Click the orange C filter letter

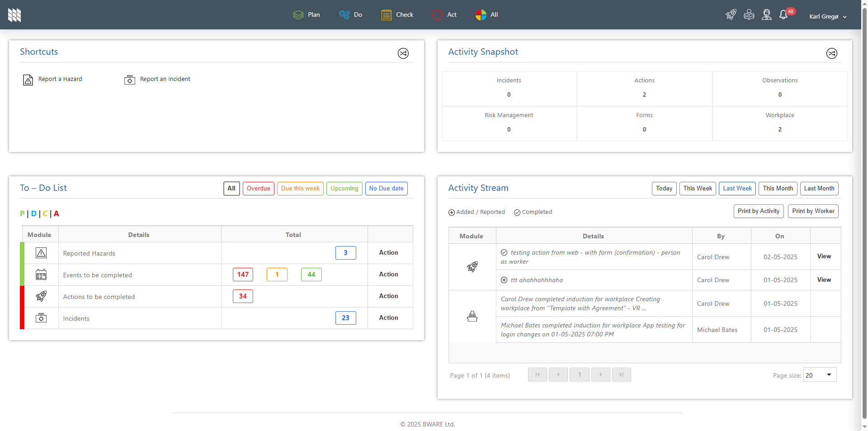tap(45, 213)
